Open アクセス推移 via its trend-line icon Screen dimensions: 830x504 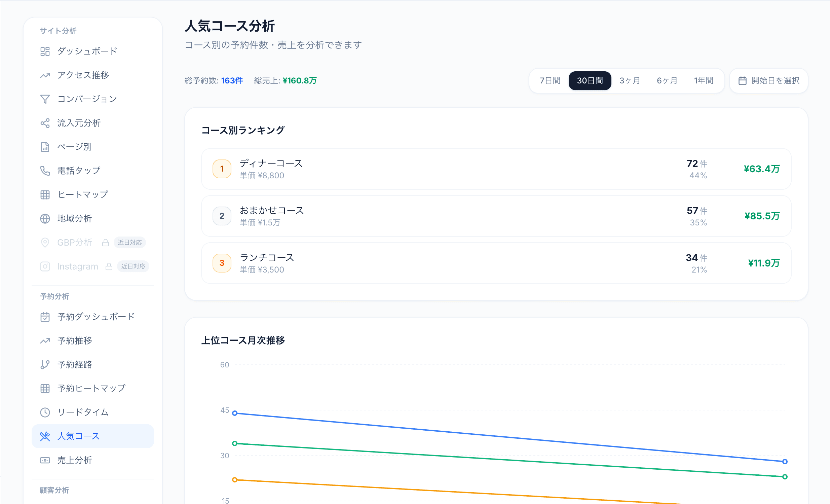[45, 75]
